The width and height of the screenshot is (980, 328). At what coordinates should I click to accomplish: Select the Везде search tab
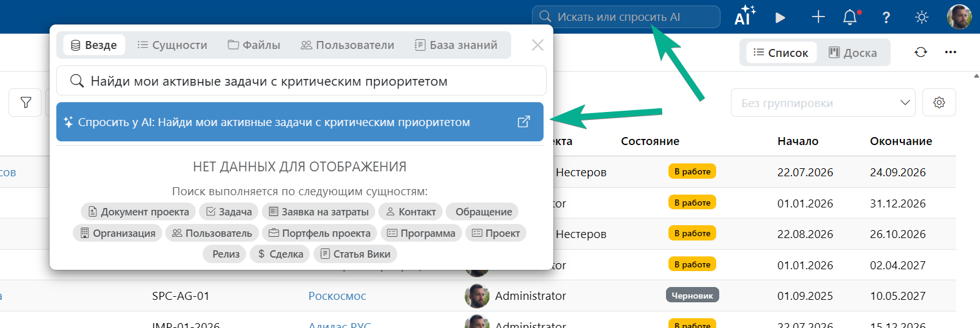[x=94, y=45]
